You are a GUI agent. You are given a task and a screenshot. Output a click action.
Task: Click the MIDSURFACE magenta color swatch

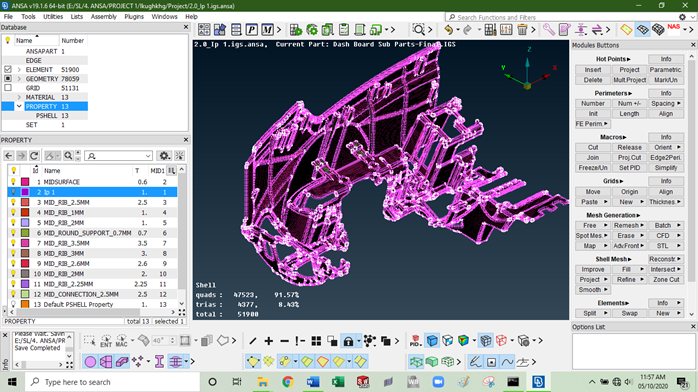(25, 182)
